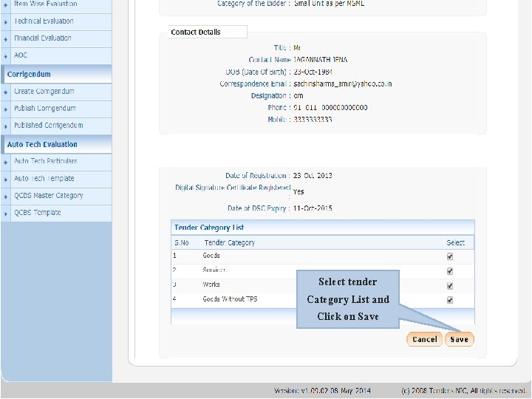
Task: Click the version text in the footer
Action: click(x=322, y=391)
